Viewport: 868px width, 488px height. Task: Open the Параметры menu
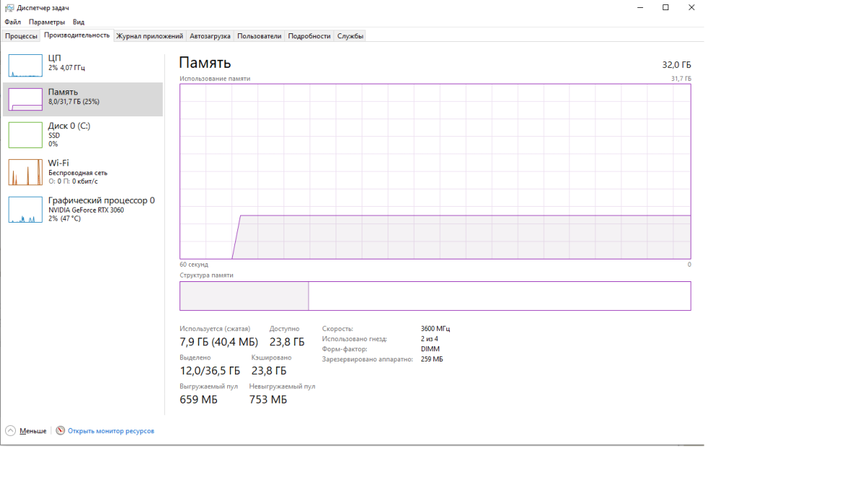tap(47, 22)
